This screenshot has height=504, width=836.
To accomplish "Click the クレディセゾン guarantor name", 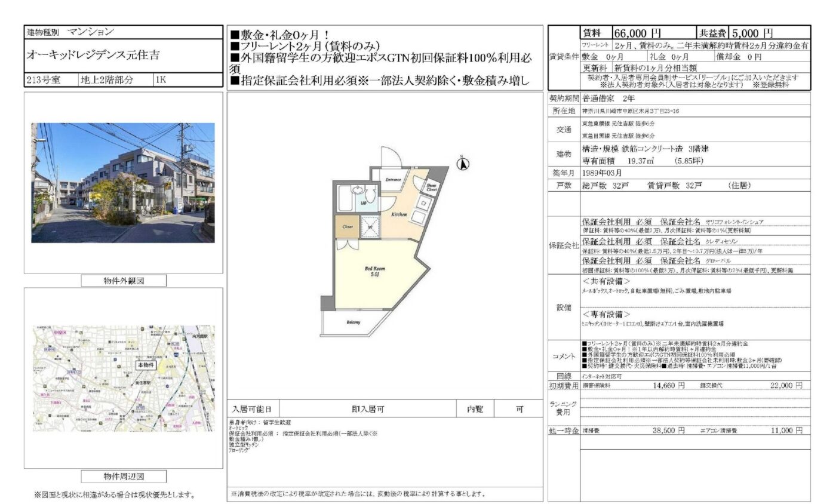I will click(x=721, y=243).
